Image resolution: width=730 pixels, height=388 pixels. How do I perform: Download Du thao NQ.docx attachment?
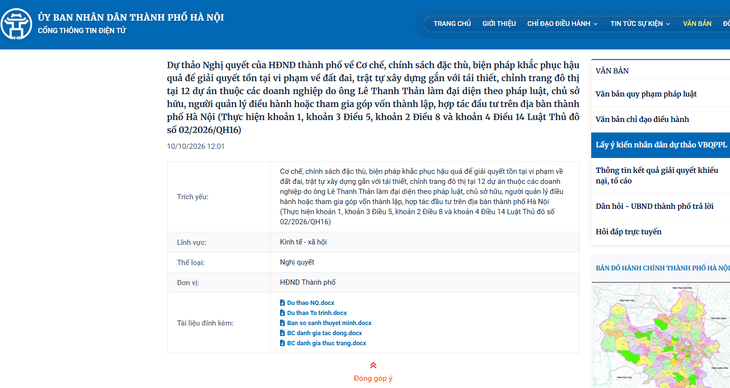point(311,303)
